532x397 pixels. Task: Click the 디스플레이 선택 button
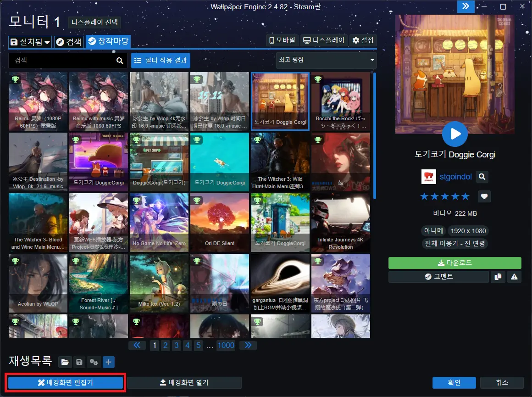pos(94,22)
